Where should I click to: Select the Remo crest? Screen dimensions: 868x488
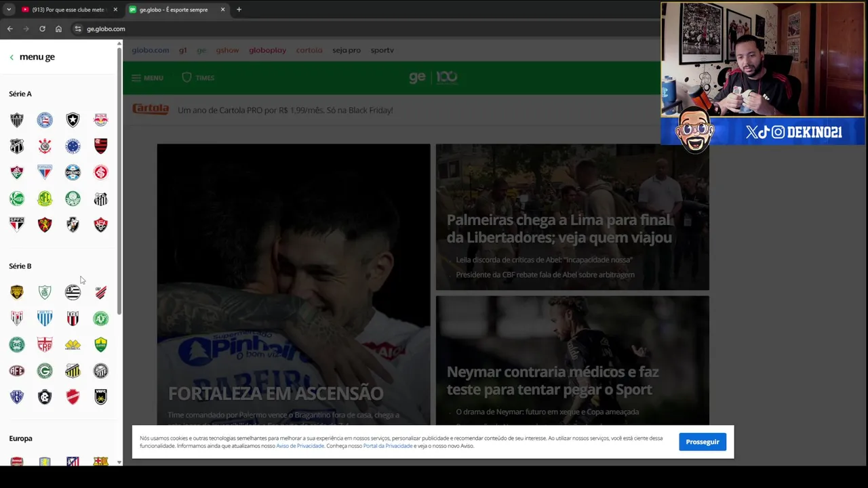tap(45, 396)
